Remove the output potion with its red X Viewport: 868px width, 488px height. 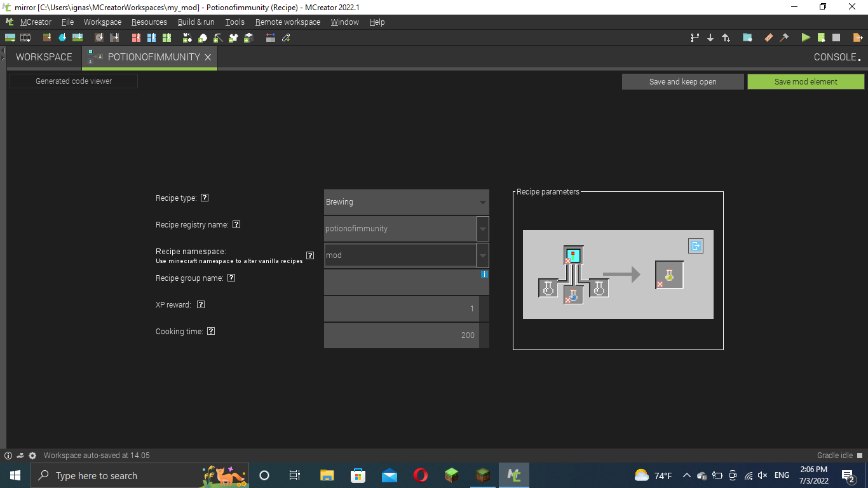click(660, 284)
